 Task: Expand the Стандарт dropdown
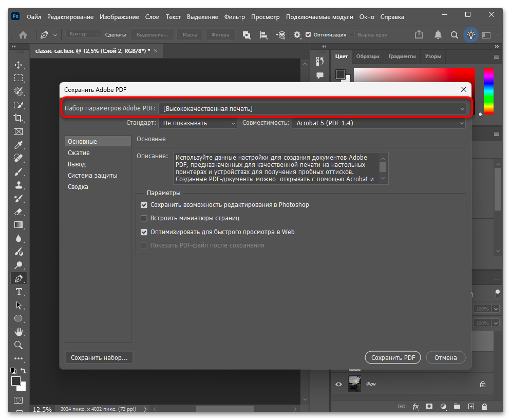pos(198,123)
